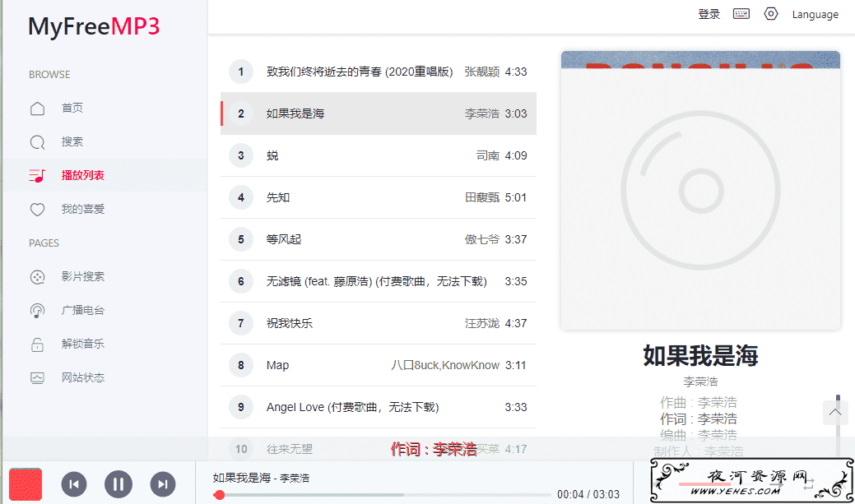Screen dimensions: 855x504
Task: Click the number 8 badge in playlist
Action: [241, 365]
